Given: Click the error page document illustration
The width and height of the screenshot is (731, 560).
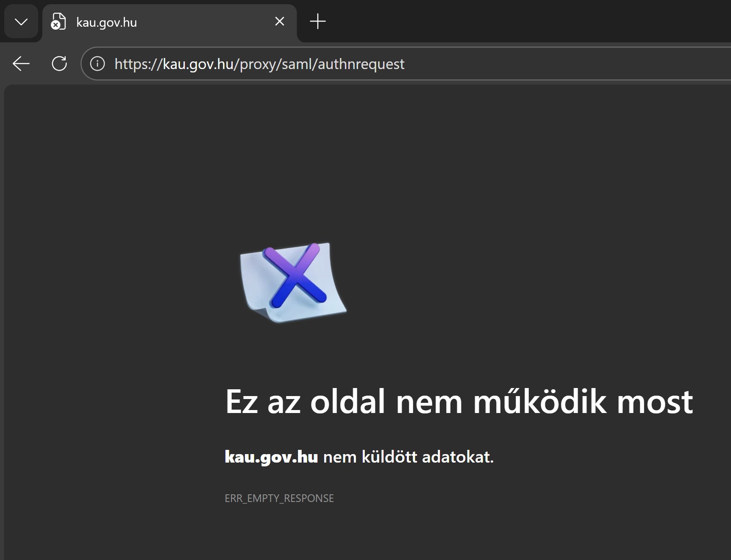Looking at the screenshot, I should pos(254,297).
